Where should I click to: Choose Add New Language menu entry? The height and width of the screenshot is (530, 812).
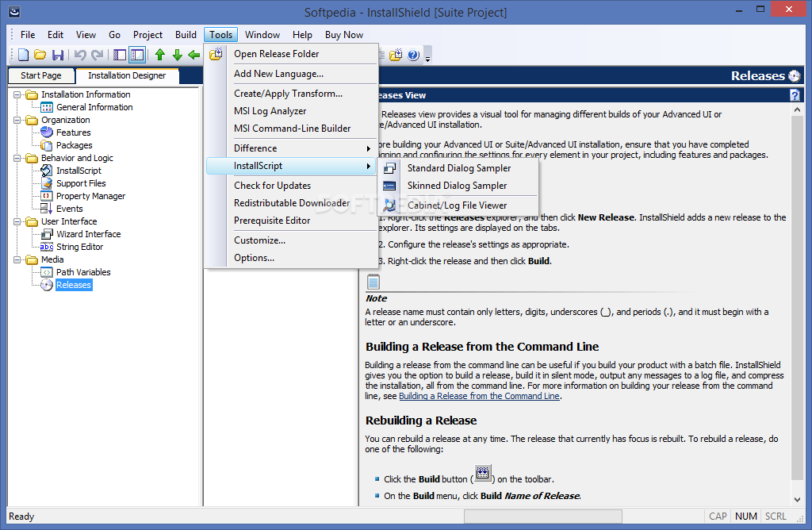(291, 74)
